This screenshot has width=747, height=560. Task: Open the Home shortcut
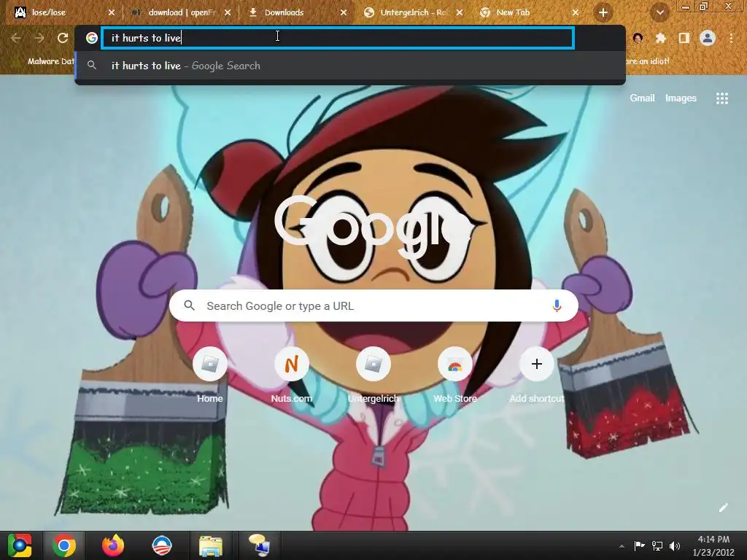tap(209, 376)
